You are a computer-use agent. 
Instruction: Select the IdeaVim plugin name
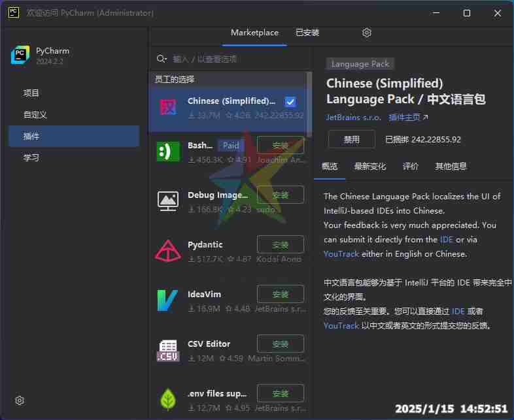204,294
